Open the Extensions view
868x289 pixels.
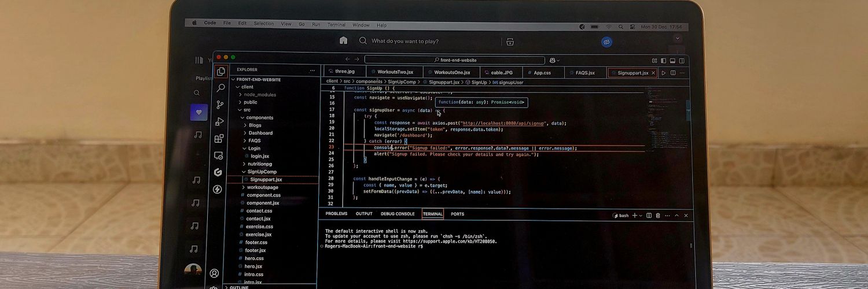pyautogui.click(x=219, y=139)
